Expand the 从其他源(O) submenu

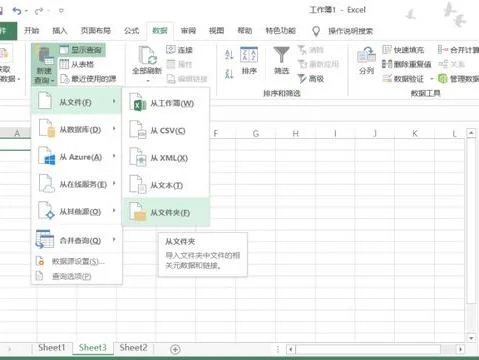coord(77,211)
